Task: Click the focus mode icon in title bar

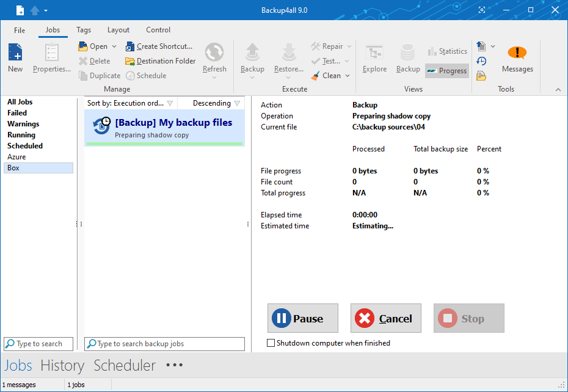Action: (482, 10)
